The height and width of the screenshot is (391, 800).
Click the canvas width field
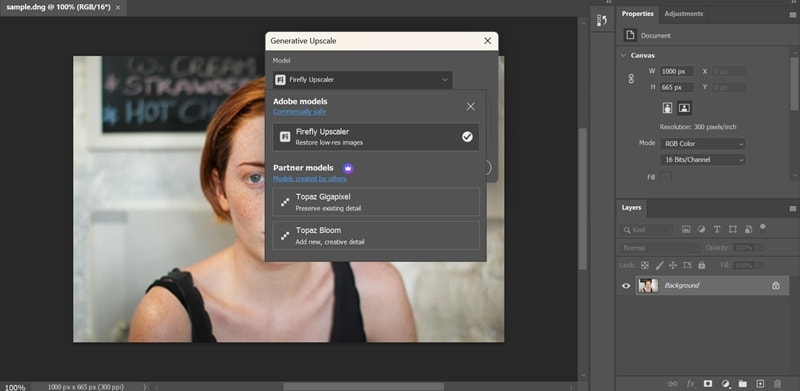tap(677, 71)
